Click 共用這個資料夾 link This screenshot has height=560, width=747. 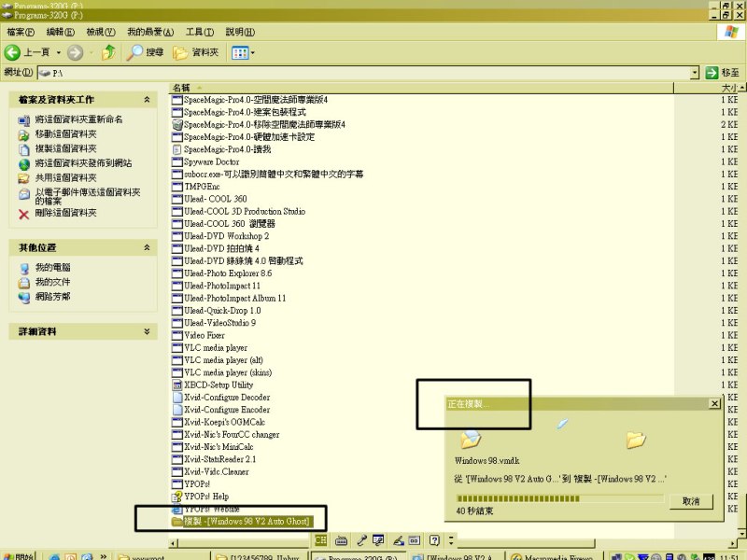(65, 177)
